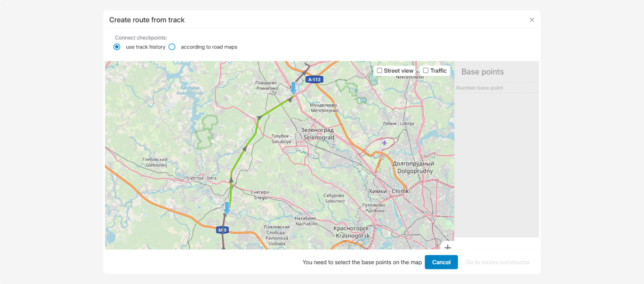The height and width of the screenshot is (284, 644).
Task: Click the Dolgoprudny label on the map
Action: tap(413, 167)
